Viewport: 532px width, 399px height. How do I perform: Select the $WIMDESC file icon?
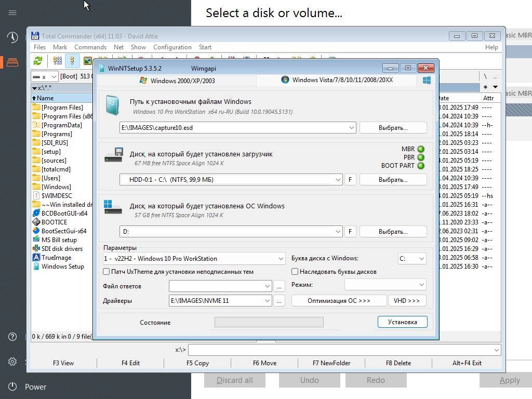pyautogui.click(x=36, y=195)
